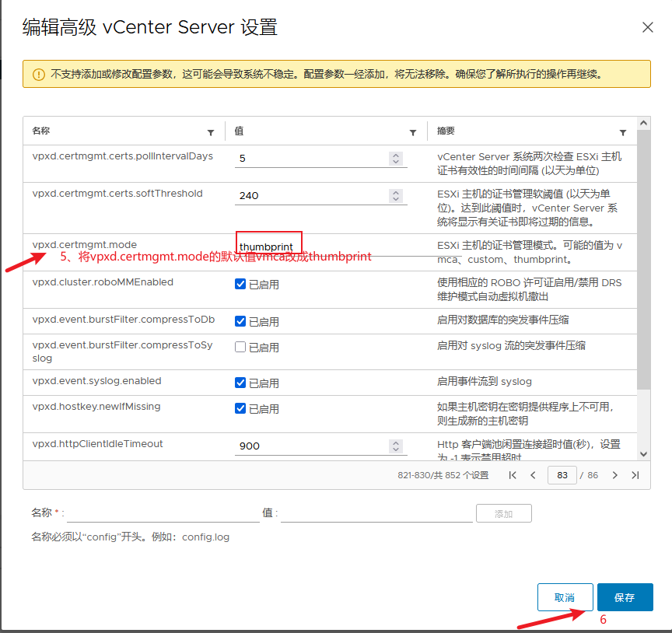
Task: Click 保存 to save settings
Action: pos(625,597)
